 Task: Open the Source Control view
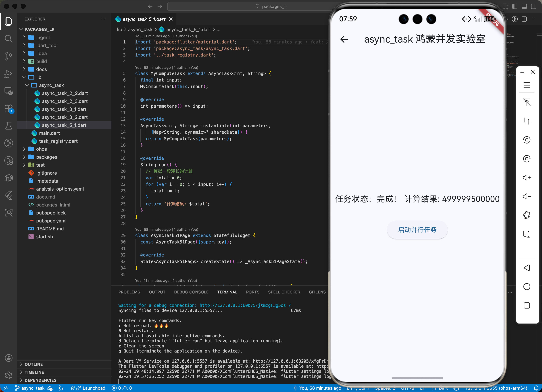[9, 56]
